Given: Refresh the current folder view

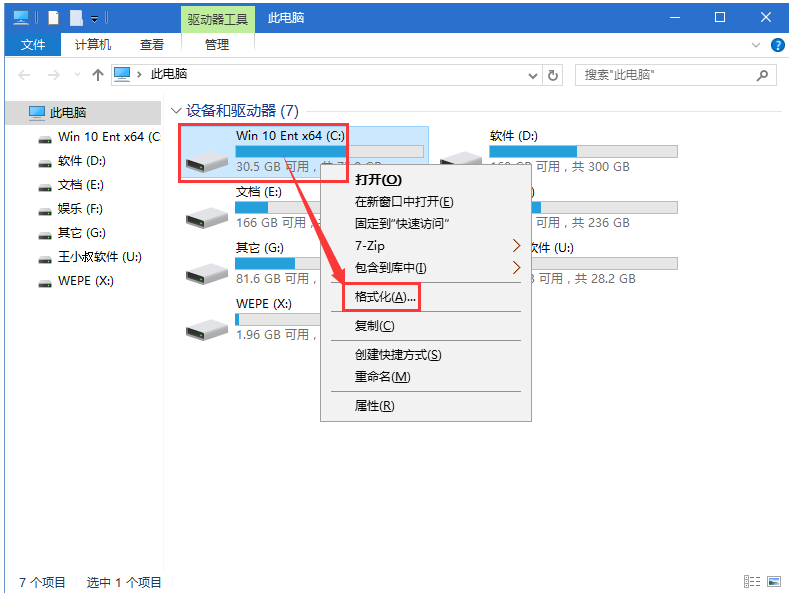Looking at the screenshot, I should click(x=553, y=76).
